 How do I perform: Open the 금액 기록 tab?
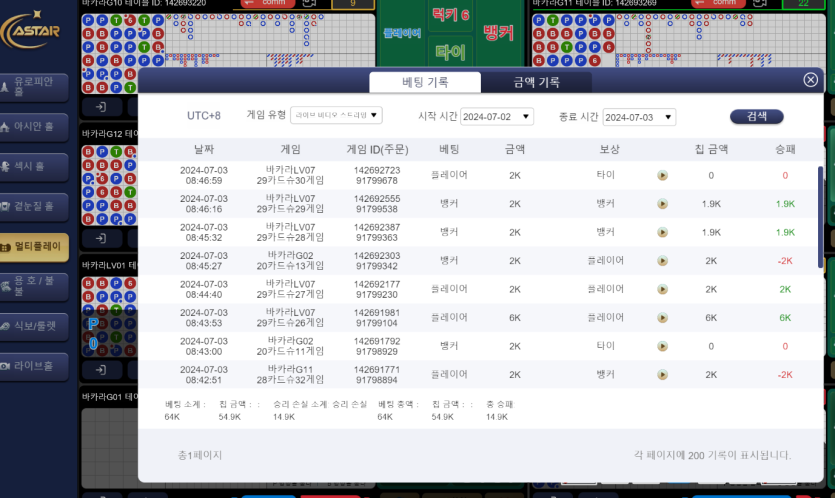[536, 82]
